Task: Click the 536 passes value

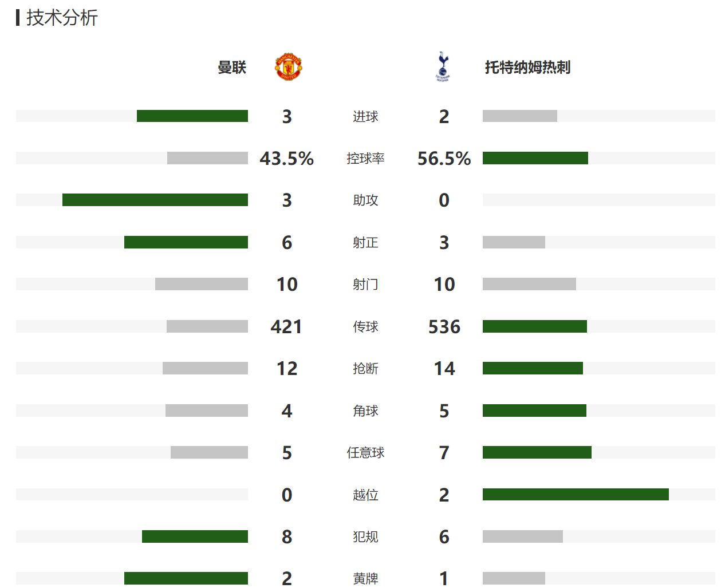Action: point(444,327)
